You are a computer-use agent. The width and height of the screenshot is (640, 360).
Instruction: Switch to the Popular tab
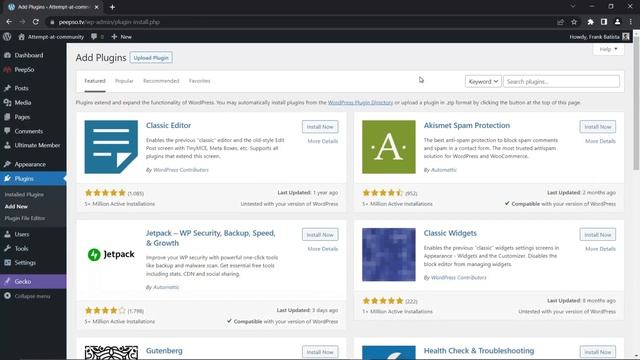pos(124,81)
